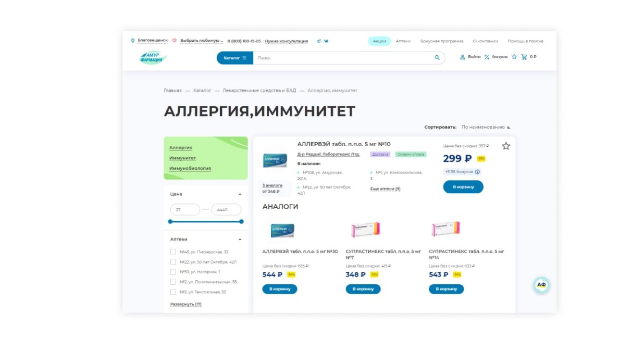
Task: Open the АЛЛЕРВЭЙ №30 analog image
Action: 283,230
